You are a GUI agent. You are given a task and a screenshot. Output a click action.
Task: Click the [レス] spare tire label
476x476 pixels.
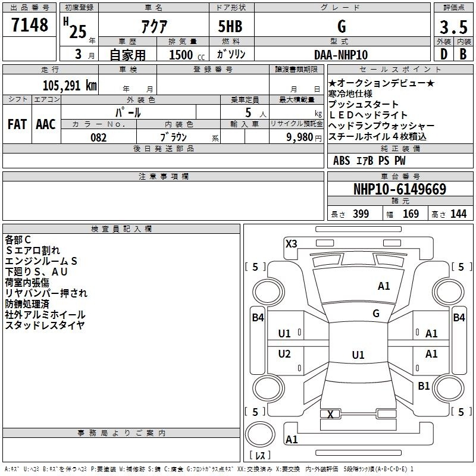click(x=260, y=455)
